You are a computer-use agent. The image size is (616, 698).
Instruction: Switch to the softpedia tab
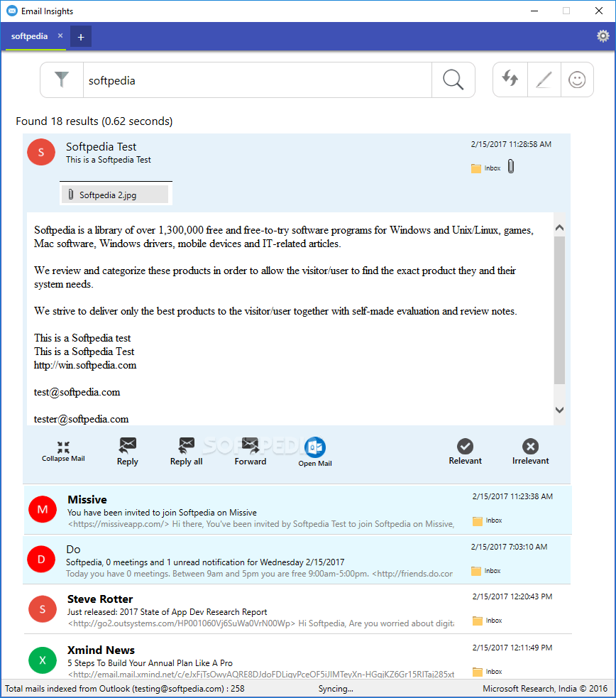(29, 36)
